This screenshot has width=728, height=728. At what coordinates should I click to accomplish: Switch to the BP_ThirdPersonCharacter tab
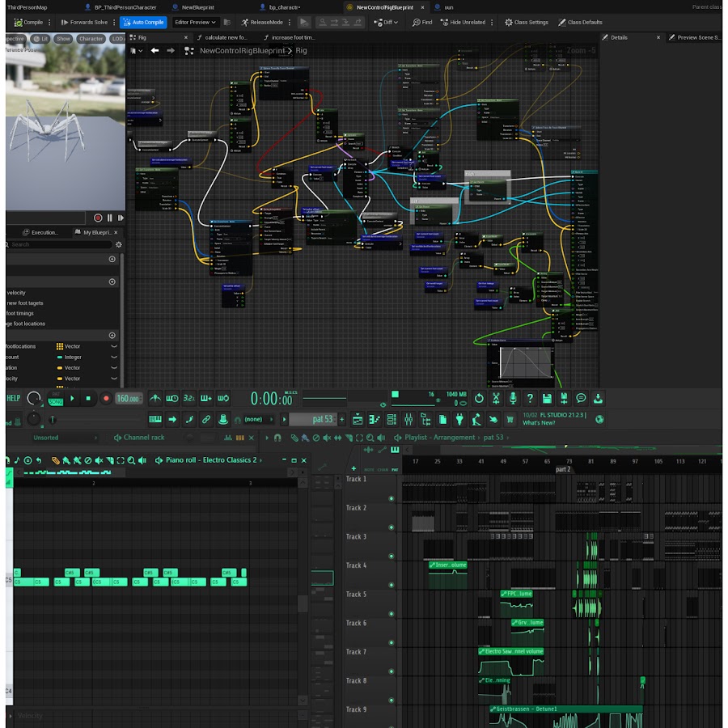(121, 7)
